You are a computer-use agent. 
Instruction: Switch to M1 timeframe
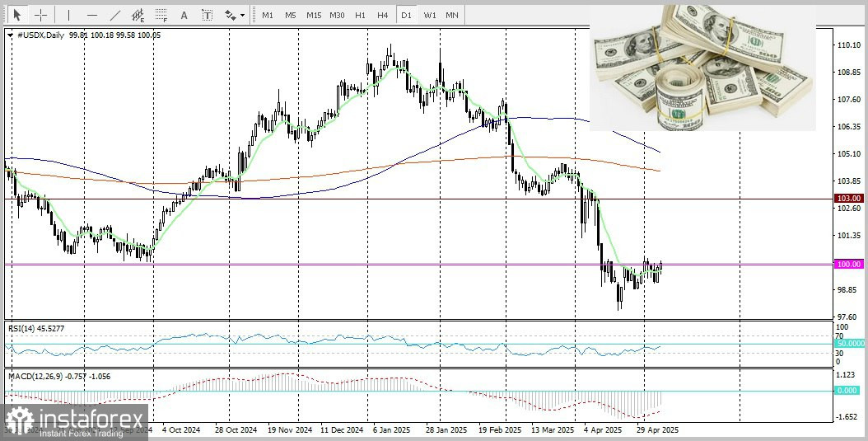point(268,15)
